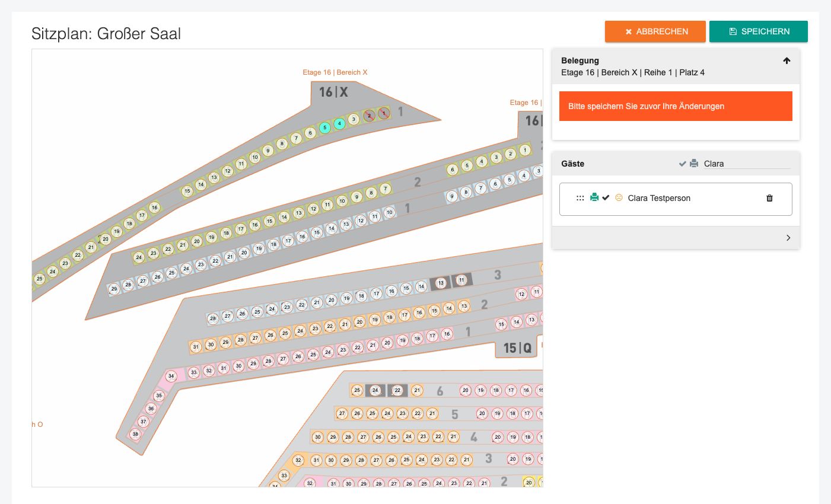Click the Gäste search field containing Clara

[x=747, y=164]
